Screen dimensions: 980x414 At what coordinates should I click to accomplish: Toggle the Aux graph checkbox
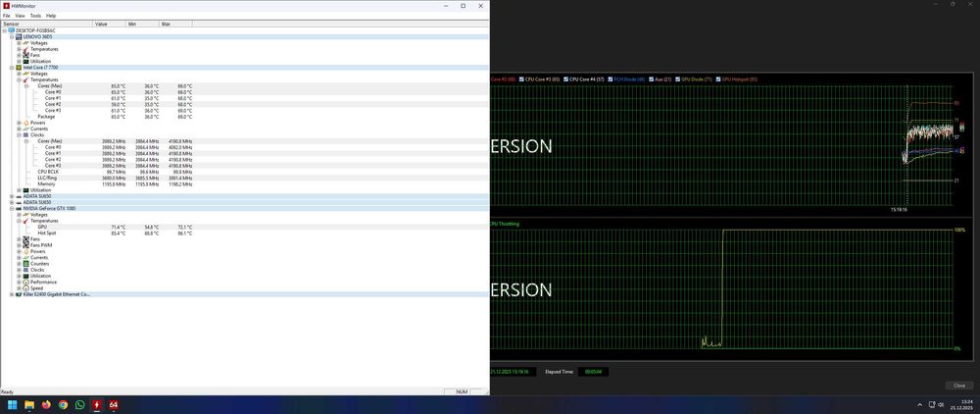tap(652, 79)
